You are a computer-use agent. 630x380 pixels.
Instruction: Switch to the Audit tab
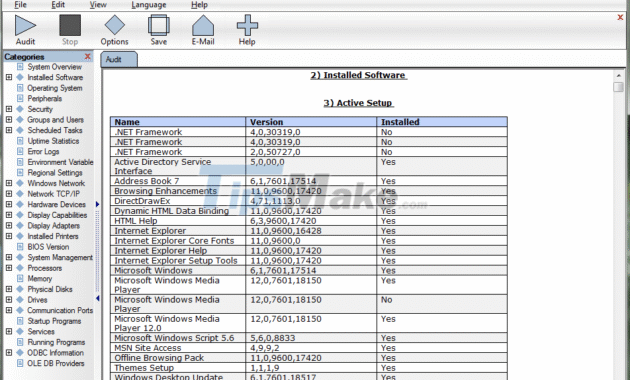(118, 59)
